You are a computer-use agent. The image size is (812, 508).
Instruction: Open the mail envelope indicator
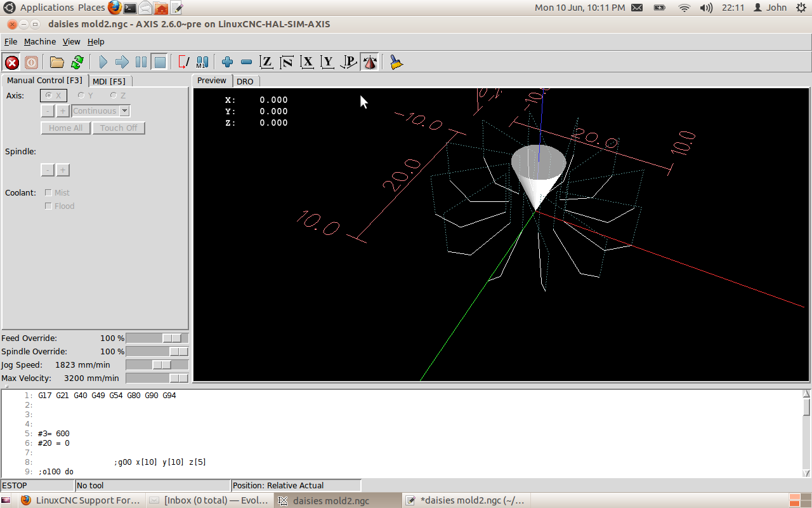tap(637, 8)
